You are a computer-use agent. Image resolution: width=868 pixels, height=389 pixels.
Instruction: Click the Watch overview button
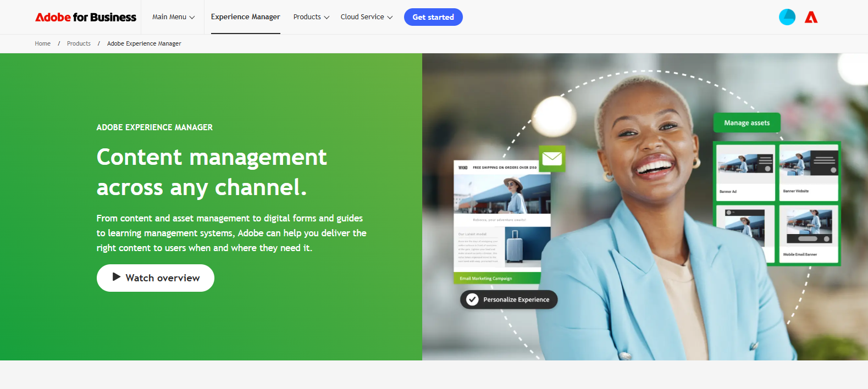point(156,278)
